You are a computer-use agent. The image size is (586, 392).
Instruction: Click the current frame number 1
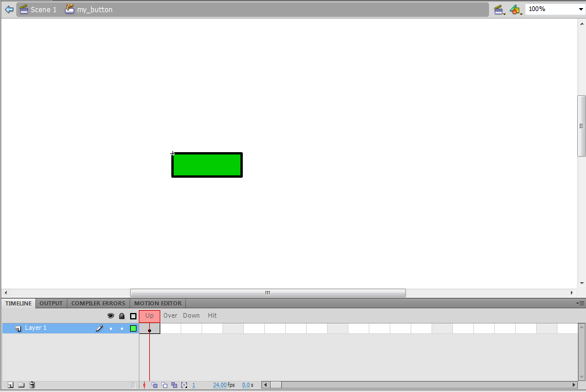pyautogui.click(x=193, y=385)
